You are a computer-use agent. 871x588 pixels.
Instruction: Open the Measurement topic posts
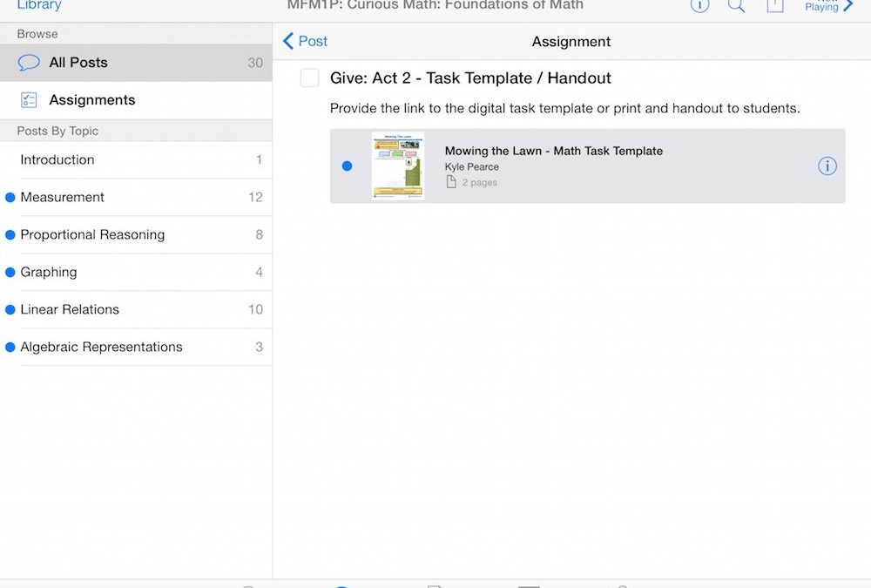(x=63, y=198)
